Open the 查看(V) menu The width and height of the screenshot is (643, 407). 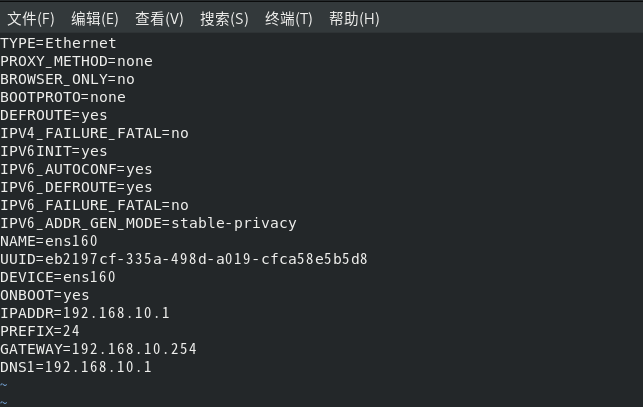click(x=159, y=19)
